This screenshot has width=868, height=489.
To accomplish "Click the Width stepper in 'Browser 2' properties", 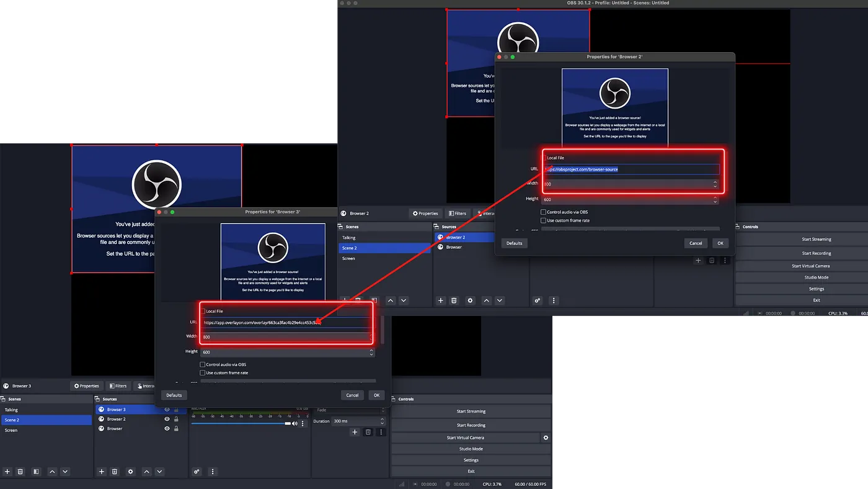I will (715, 184).
